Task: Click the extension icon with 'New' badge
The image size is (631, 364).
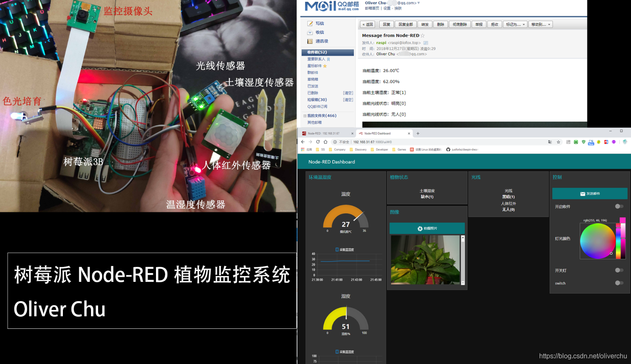Action: point(591,142)
